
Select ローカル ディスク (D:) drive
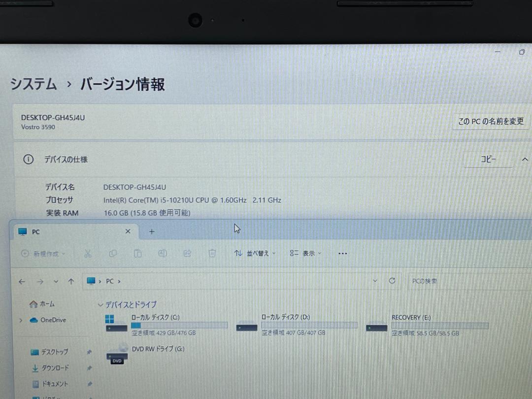(297, 325)
